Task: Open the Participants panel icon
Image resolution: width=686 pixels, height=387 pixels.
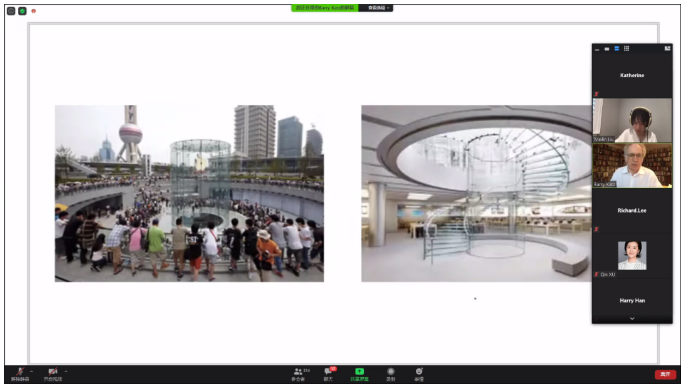Action: pos(300,374)
